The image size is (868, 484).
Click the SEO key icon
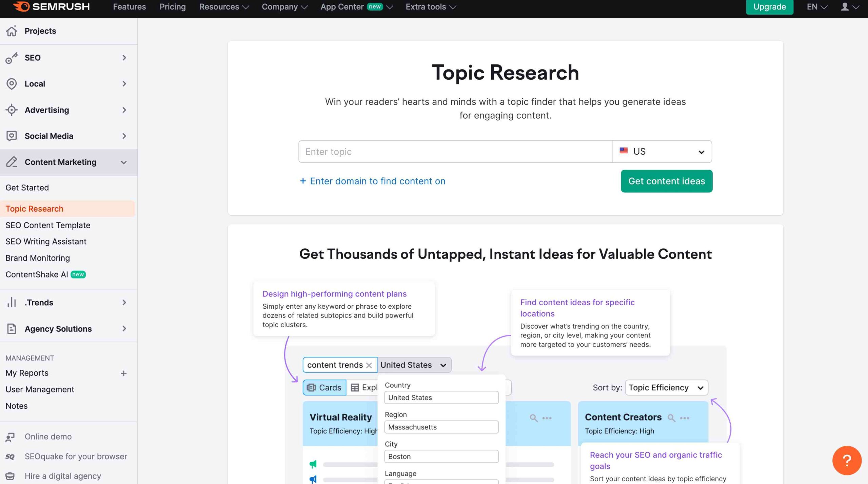(12, 58)
